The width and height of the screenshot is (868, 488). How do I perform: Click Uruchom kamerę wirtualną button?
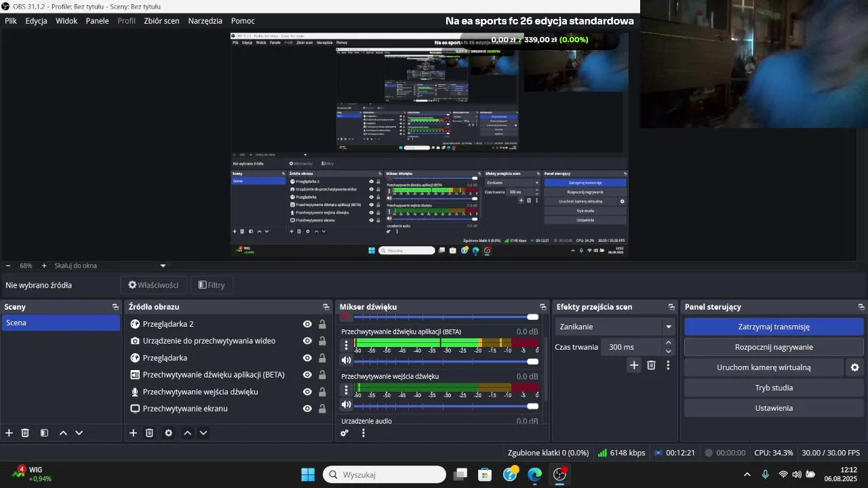click(x=764, y=367)
